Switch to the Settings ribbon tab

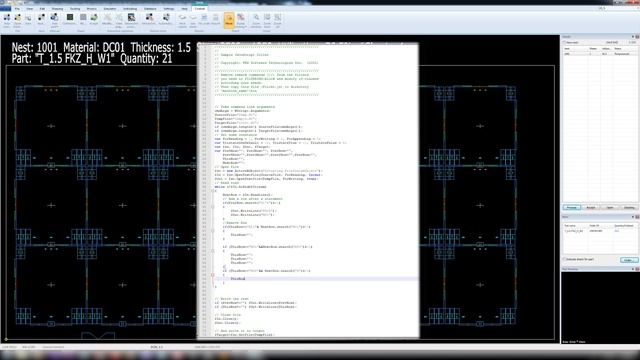169,9
